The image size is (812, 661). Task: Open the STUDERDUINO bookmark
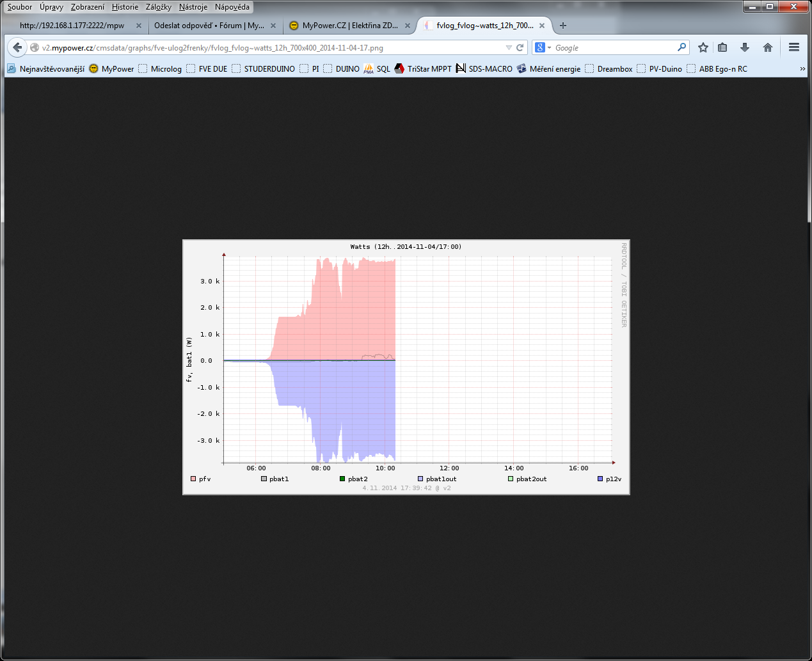[263, 68]
